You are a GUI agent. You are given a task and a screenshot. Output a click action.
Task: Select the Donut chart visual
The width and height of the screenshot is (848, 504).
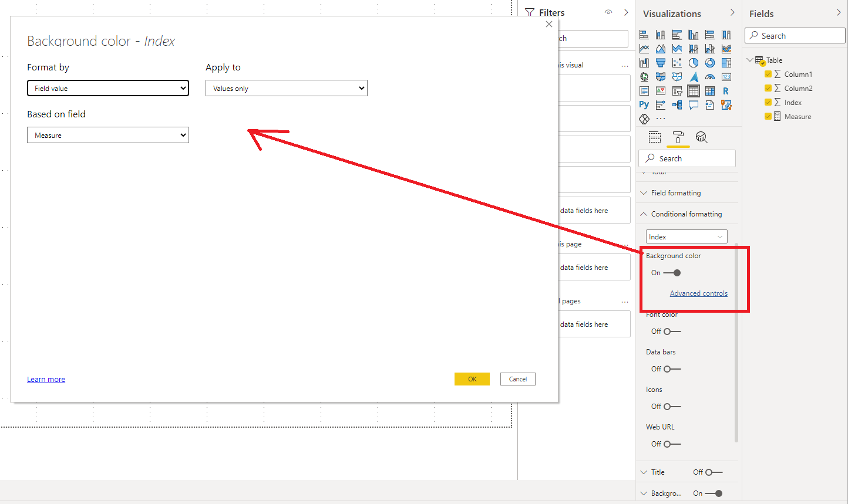710,63
